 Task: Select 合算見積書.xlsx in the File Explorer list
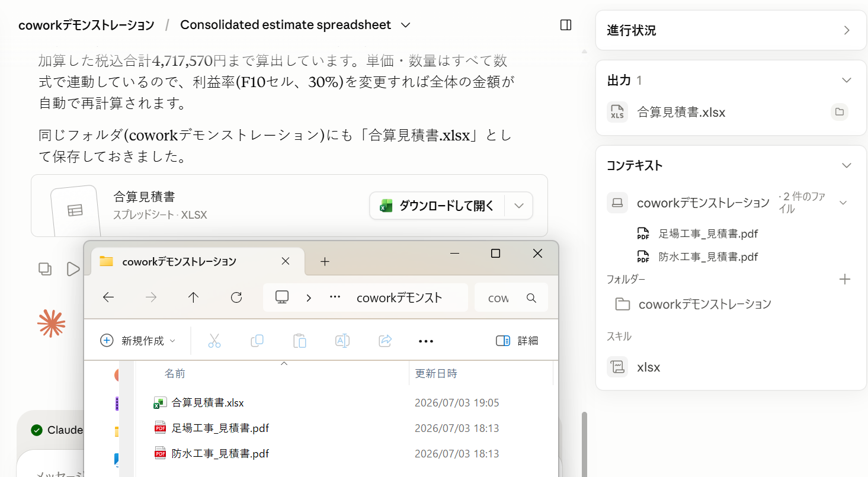click(x=207, y=403)
